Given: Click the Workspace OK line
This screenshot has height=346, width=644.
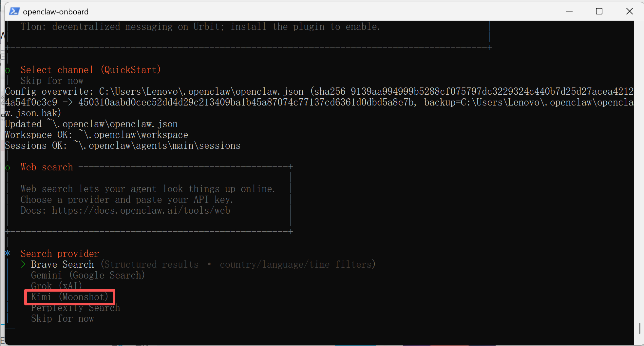Looking at the screenshot, I should pos(97,135).
